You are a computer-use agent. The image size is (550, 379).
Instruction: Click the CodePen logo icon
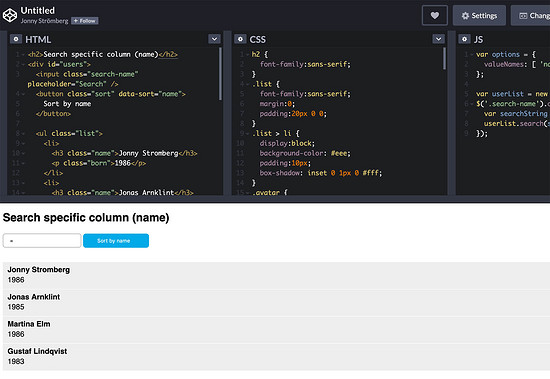(x=10, y=15)
